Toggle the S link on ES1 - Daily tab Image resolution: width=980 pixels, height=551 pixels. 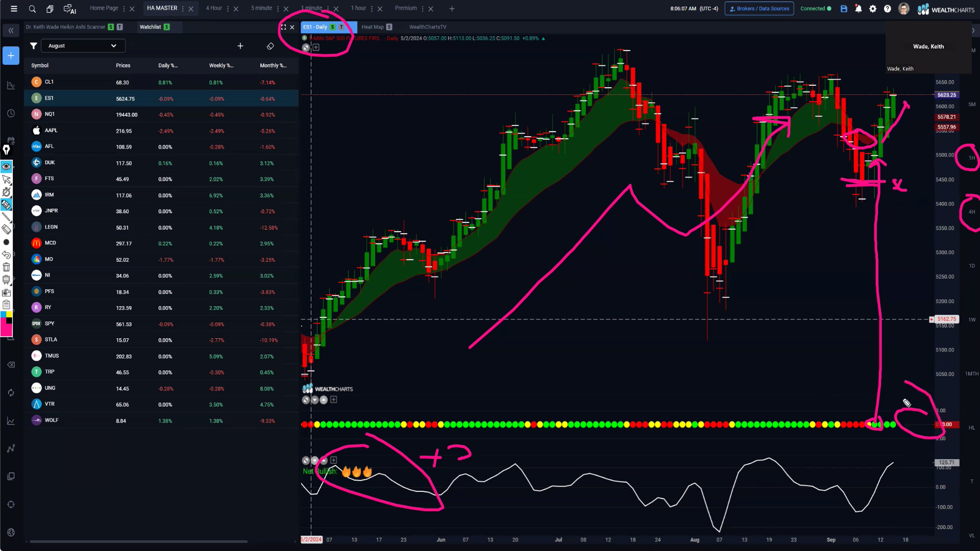pyautogui.click(x=333, y=27)
